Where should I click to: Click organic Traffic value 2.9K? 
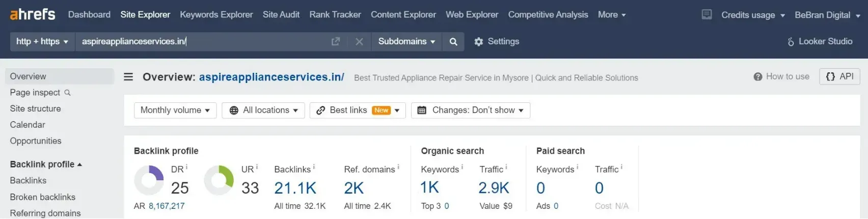click(494, 187)
